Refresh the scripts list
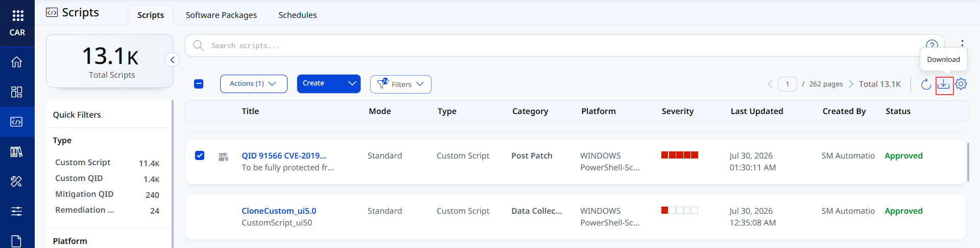980x248 pixels. coord(926,84)
